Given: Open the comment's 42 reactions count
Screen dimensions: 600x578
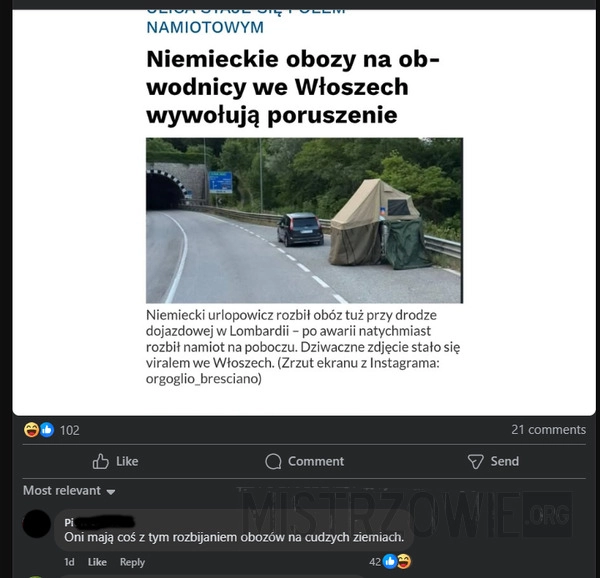Looking at the screenshot, I should coord(375,562).
